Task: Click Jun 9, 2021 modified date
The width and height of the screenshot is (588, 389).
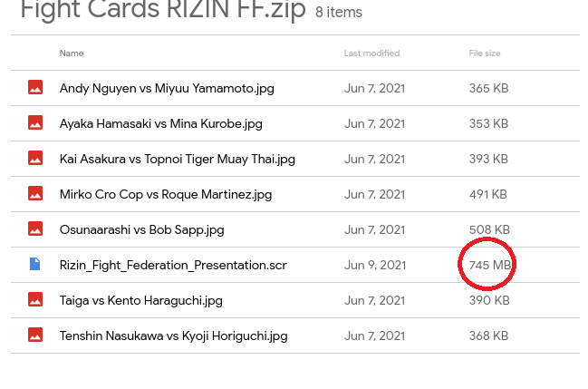Action: [375, 265]
